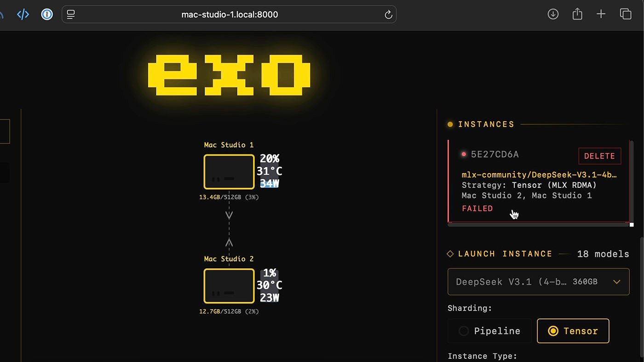Reload the page with Safari's refresh button

pyautogui.click(x=388, y=14)
